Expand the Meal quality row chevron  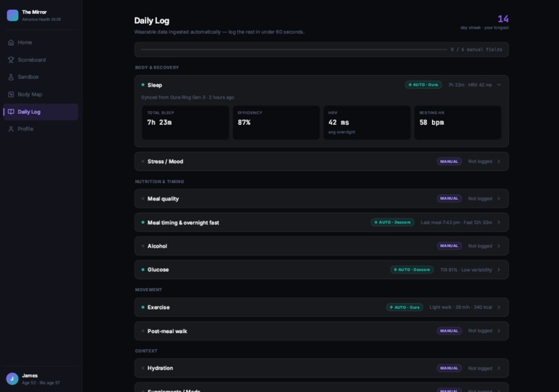coord(499,198)
